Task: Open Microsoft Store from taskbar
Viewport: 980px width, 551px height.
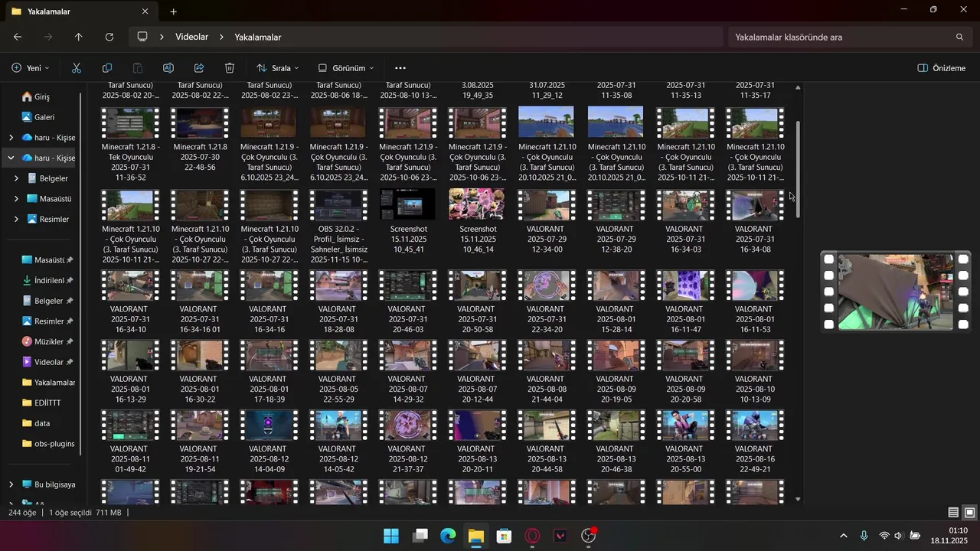Action: coord(504,536)
